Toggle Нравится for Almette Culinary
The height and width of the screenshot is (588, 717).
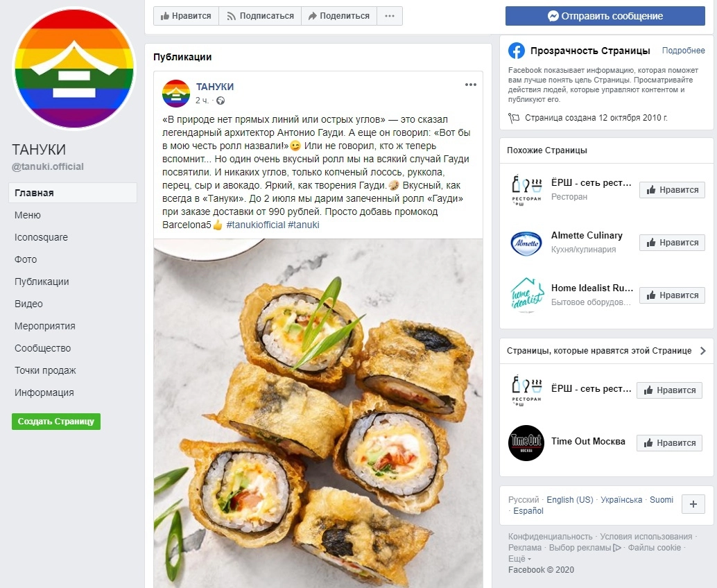point(671,243)
